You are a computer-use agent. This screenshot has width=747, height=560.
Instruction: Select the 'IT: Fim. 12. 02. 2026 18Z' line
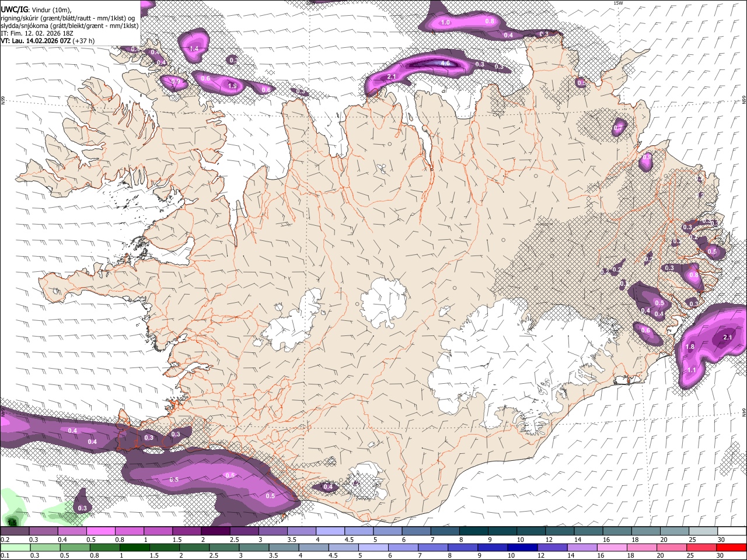(x=37, y=33)
